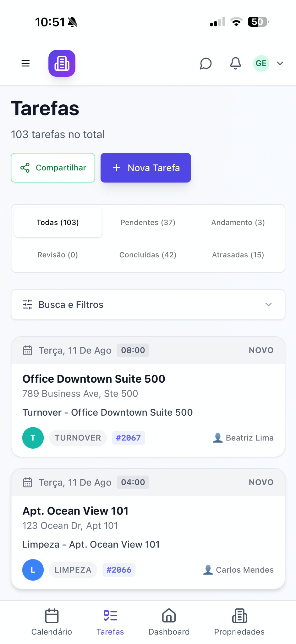The width and height of the screenshot is (296, 644).
Task: Open the Revisão (0) tab
Action: (58, 255)
